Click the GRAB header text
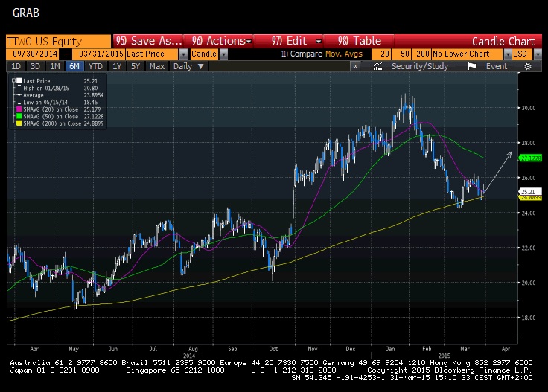Image resolution: width=548 pixels, height=392 pixels. coord(26,13)
